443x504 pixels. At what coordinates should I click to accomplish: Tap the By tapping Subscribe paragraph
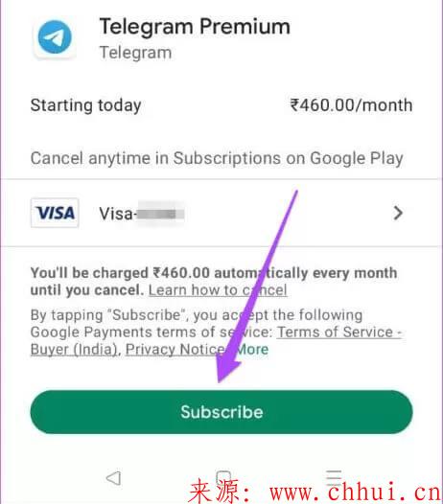[x=216, y=332]
